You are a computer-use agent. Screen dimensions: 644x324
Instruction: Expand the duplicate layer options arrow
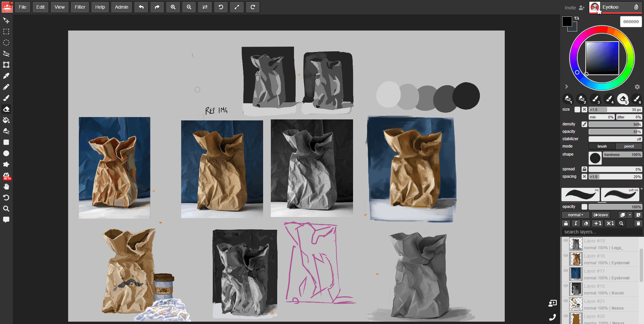click(x=630, y=215)
